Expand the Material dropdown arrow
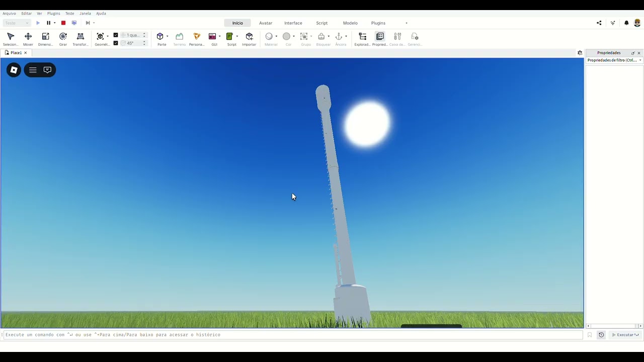This screenshot has width=644, height=362. click(x=276, y=36)
